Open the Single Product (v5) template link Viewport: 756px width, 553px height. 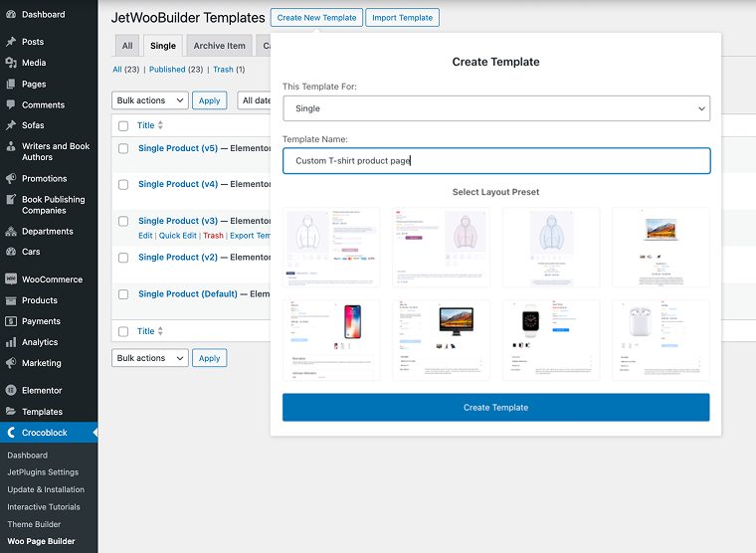[x=178, y=148]
